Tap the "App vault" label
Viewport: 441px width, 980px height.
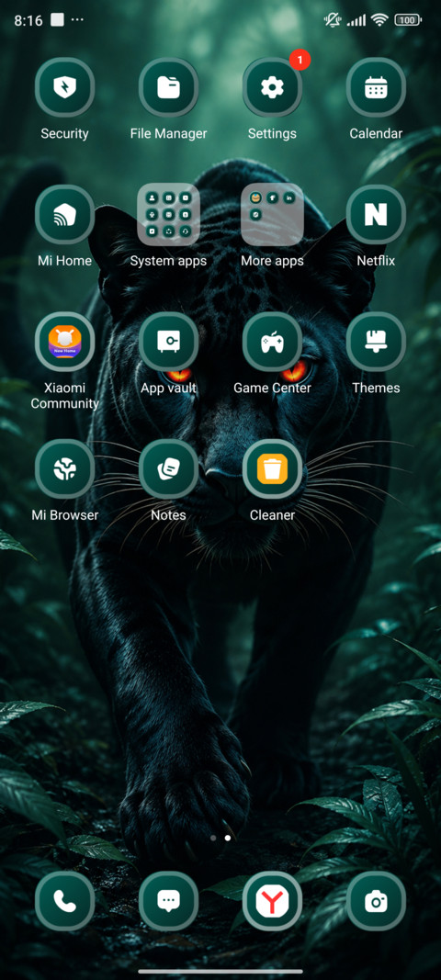click(168, 389)
